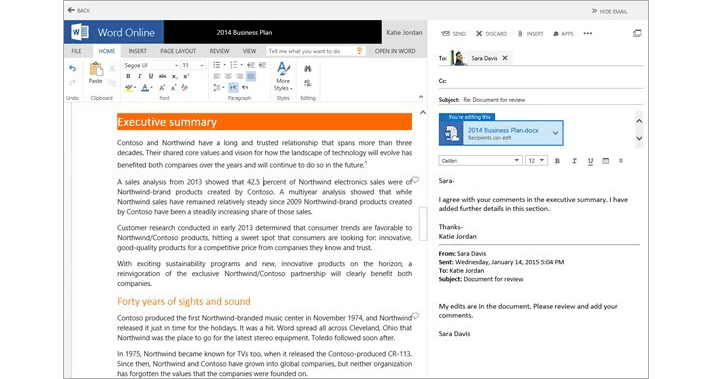The image size is (713, 379).
Task: Toggle Italic in the Word ribbon
Action: coord(140,76)
